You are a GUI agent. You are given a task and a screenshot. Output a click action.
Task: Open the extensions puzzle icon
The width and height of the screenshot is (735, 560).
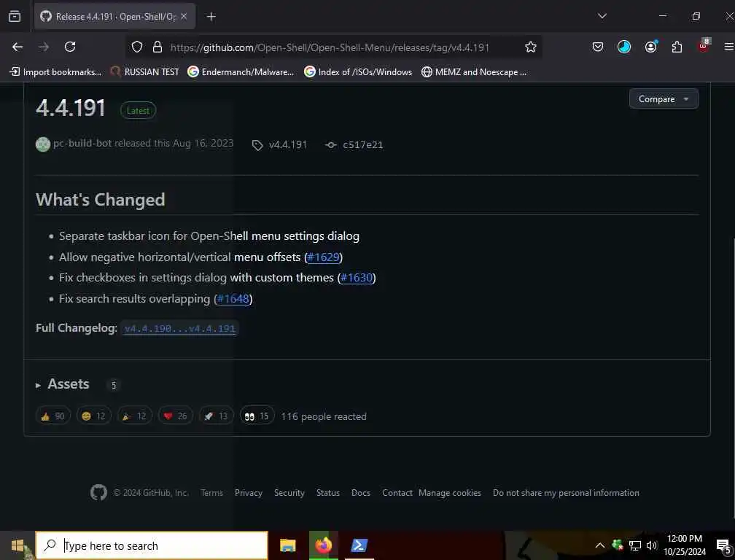tap(677, 47)
